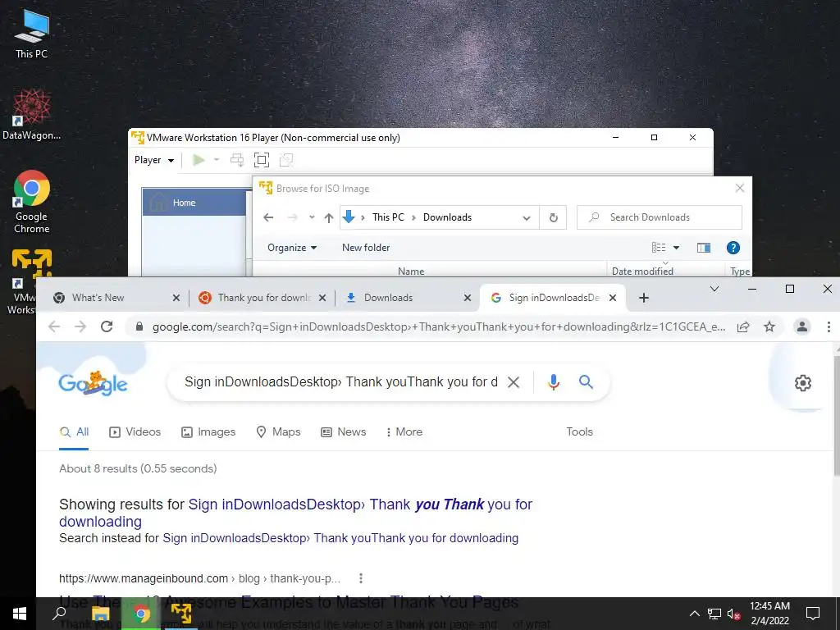Screen dimensions: 840x630
Task: Open Chrome profile avatar
Action: 802,326
